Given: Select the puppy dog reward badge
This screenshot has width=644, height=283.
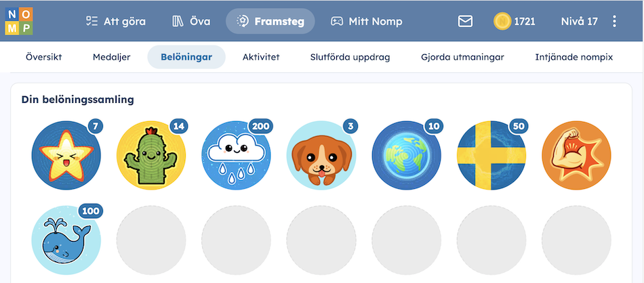Looking at the screenshot, I should click(321, 155).
